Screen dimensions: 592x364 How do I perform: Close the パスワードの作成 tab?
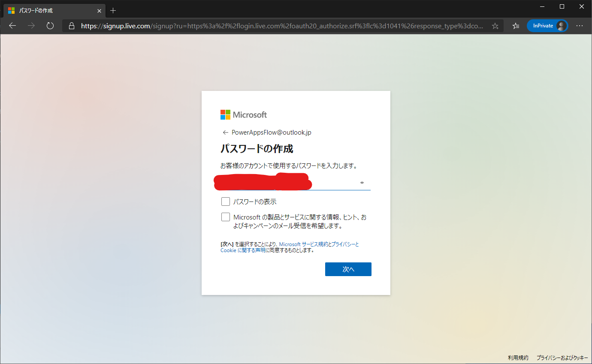tap(99, 10)
